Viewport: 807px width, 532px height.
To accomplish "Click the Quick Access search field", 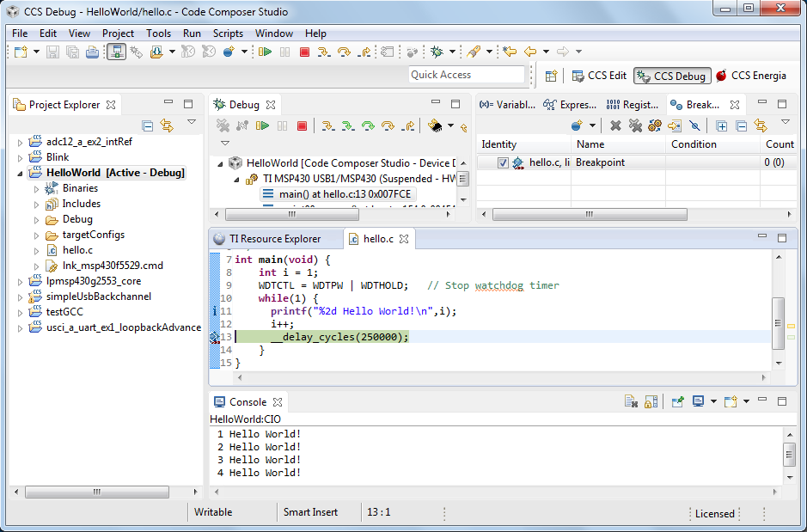I will pos(467,75).
